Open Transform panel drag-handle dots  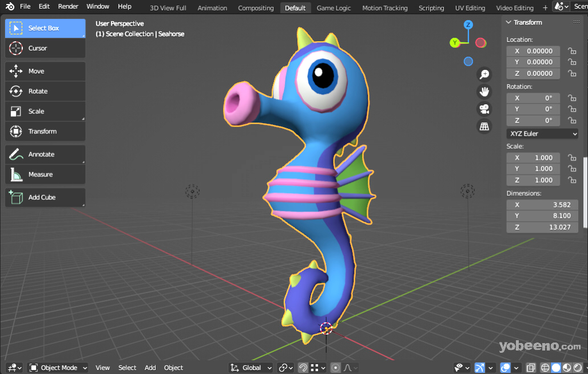point(577,22)
